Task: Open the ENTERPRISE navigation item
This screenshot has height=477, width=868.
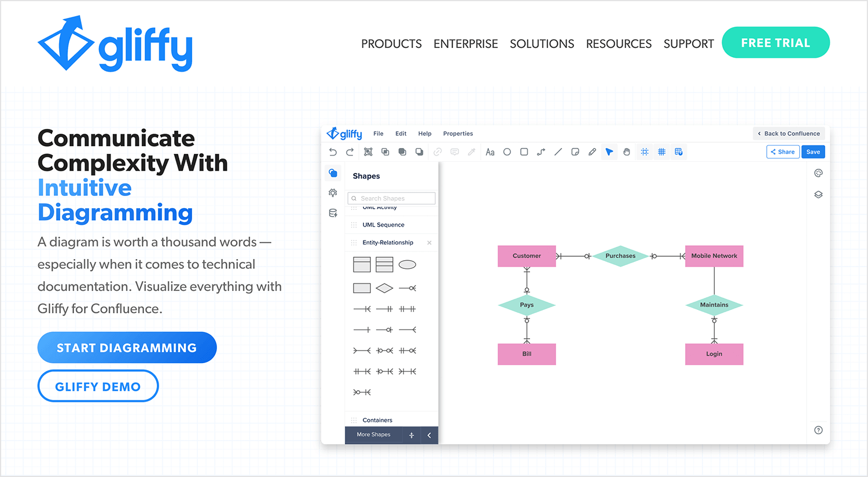Action: (x=466, y=44)
